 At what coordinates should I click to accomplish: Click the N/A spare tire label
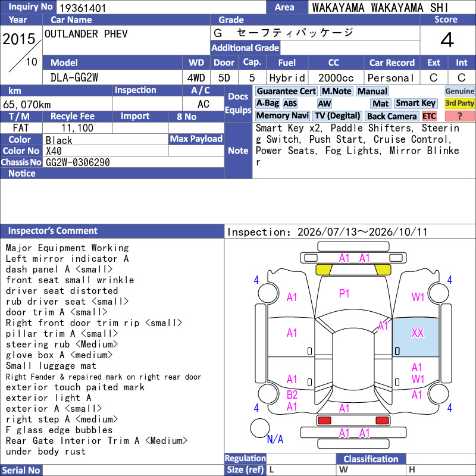275,439
